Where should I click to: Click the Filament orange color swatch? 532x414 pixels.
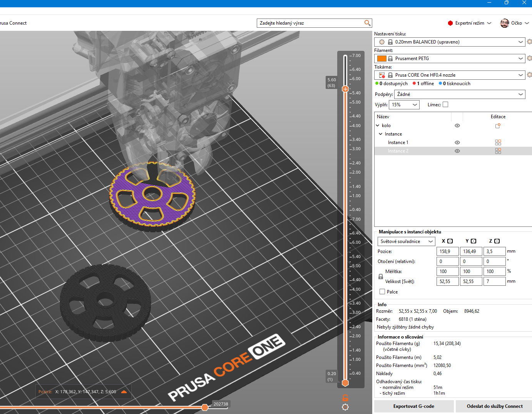(381, 59)
